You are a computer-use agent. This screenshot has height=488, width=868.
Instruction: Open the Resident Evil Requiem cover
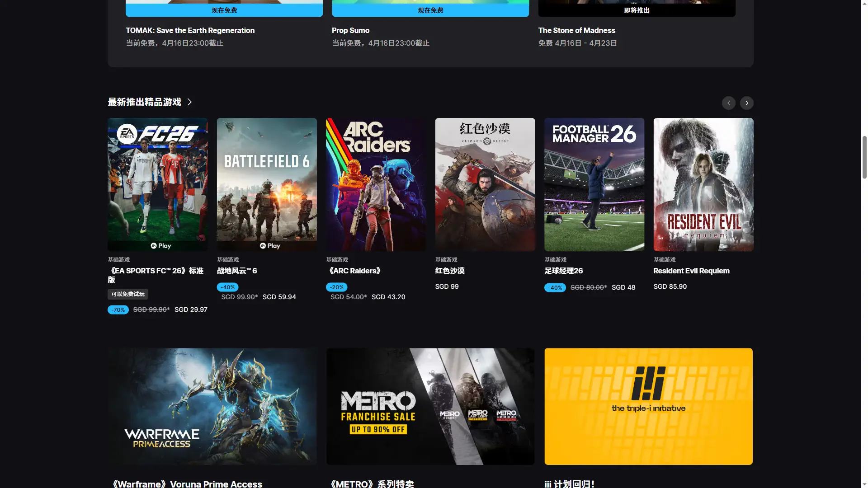point(703,184)
